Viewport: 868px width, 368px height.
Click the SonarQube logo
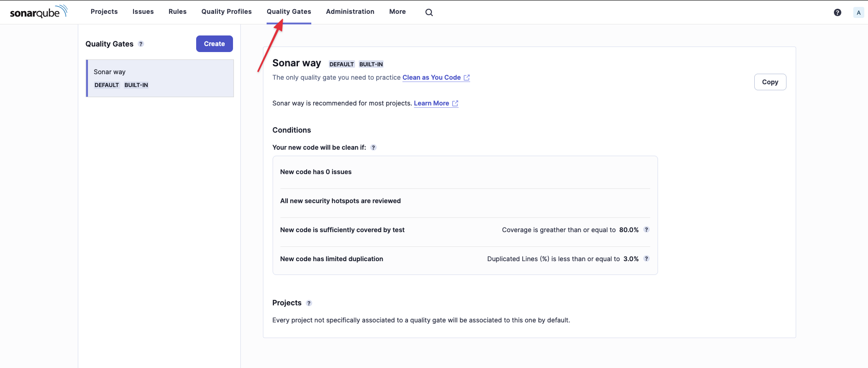(x=39, y=12)
